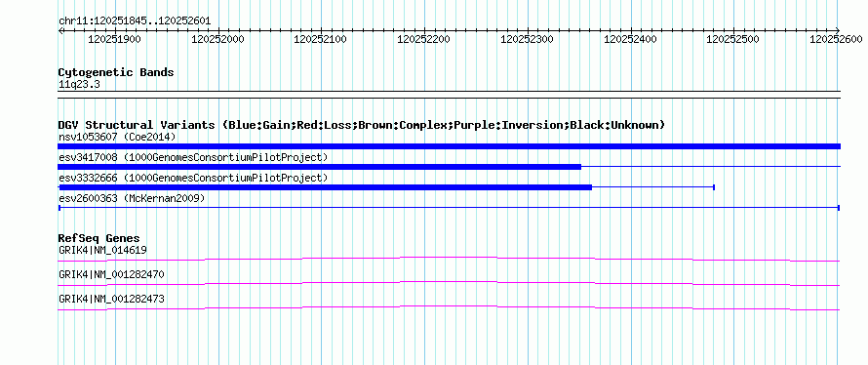Click the GRIK4 NM_014619 magenta transcript line
868x365 pixels.
click(x=449, y=260)
